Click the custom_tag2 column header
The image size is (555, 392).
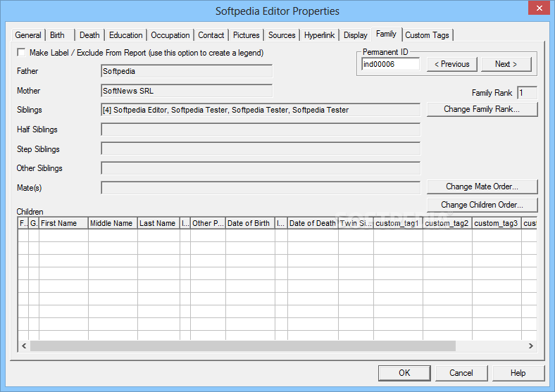coord(447,223)
